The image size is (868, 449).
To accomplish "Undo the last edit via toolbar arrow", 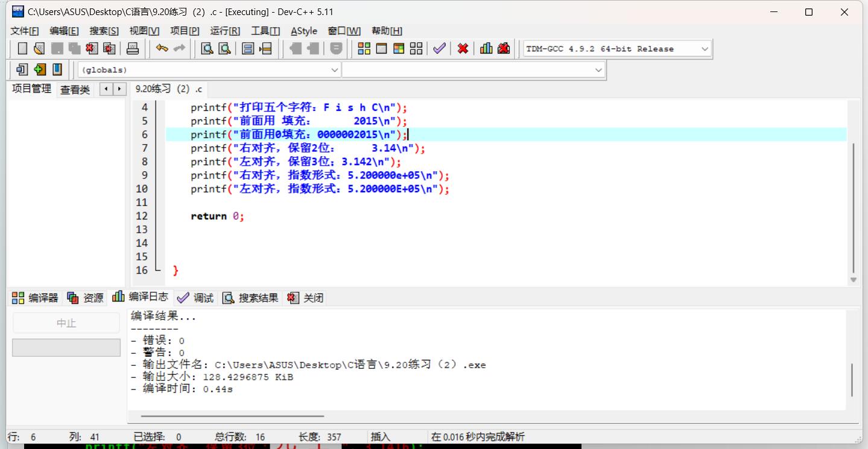I will (162, 49).
